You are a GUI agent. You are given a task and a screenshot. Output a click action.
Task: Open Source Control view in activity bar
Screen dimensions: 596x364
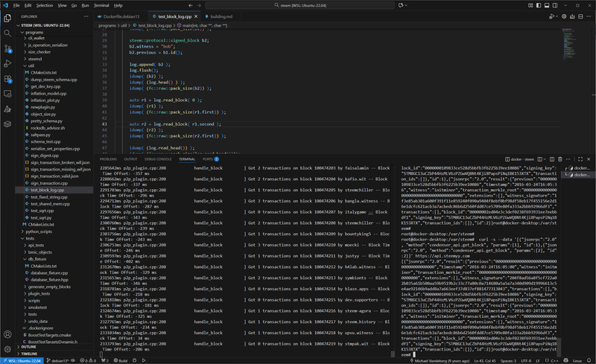[x=8, y=48]
